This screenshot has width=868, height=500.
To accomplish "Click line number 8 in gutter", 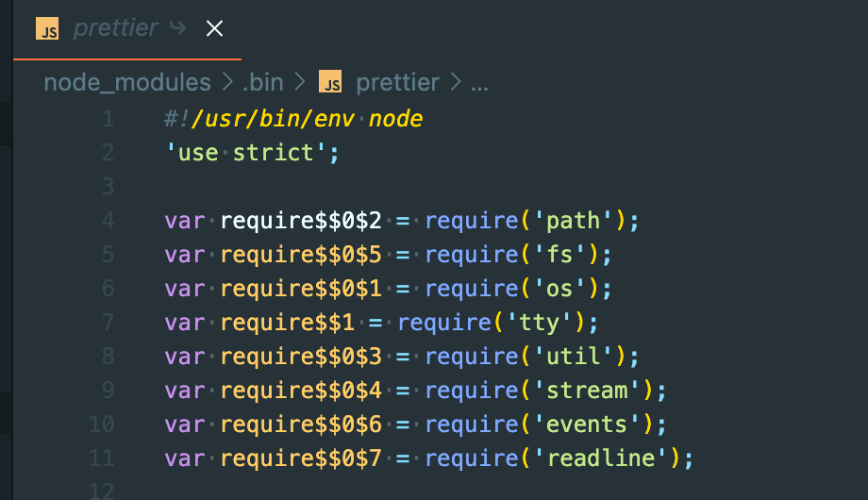I will pyautogui.click(x=108, y=357).
